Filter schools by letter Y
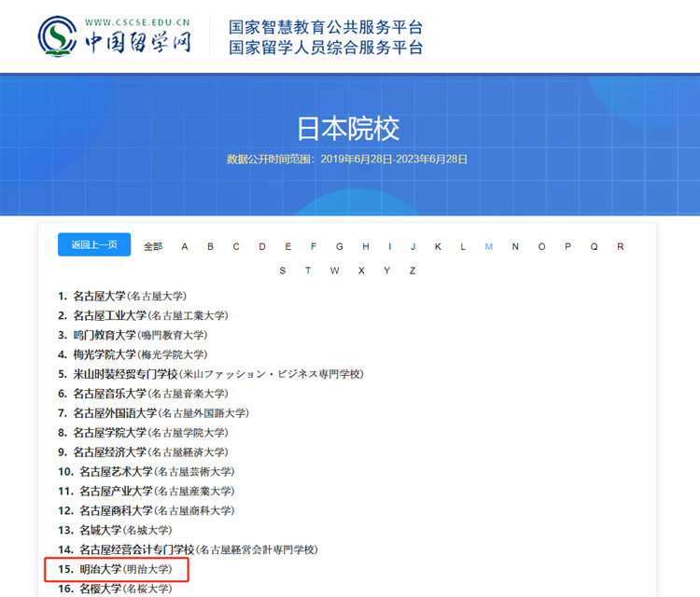 click(386, 271)
